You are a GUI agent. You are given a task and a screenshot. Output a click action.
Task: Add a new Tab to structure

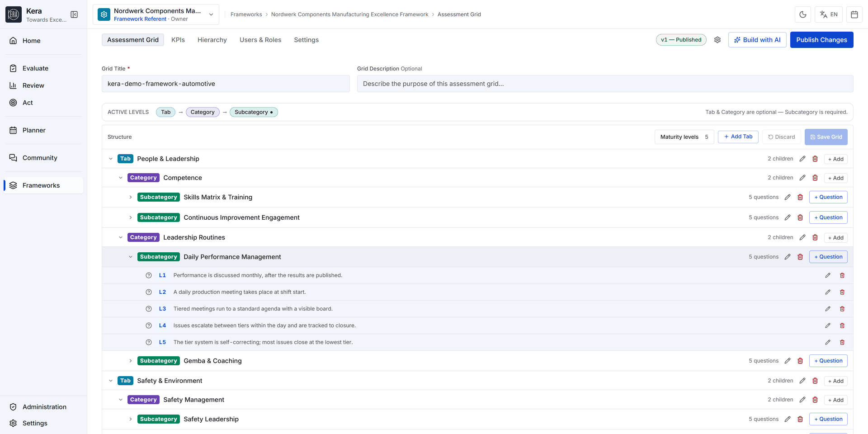point(738,137)
